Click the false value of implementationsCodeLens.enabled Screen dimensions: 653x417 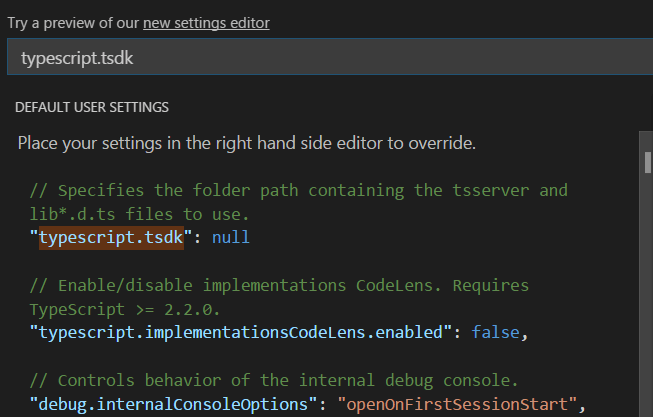(495, 332)
